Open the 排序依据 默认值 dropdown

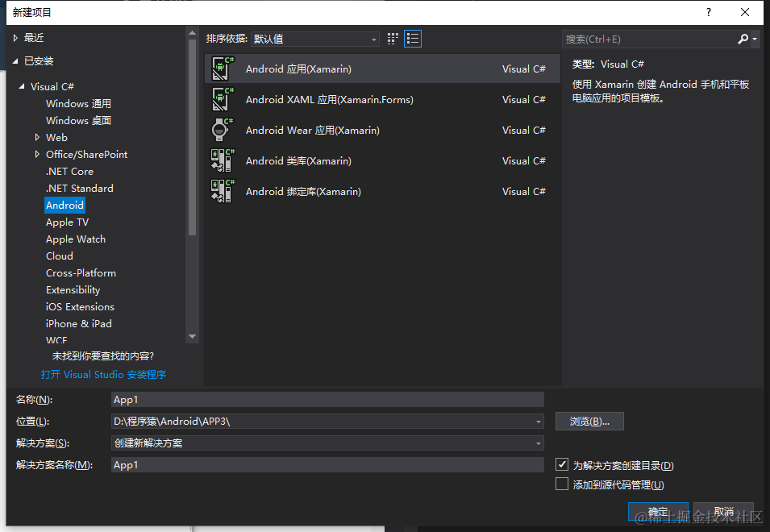(x=314, y=39)
